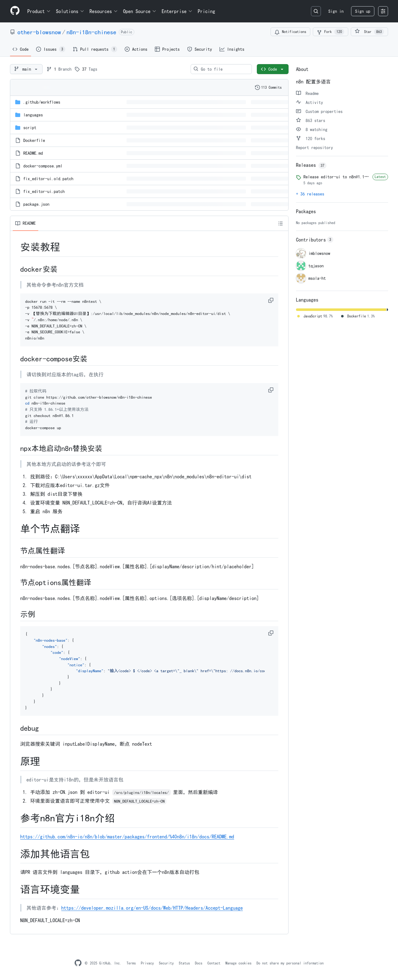
Task: Open README outline menu icon
Action: pyautogui.click(x=280, y=224)
